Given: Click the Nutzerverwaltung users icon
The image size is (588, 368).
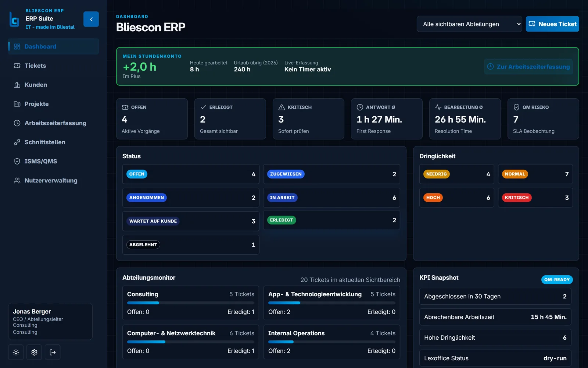Looking at the screenshot, I should coord(17,180).
